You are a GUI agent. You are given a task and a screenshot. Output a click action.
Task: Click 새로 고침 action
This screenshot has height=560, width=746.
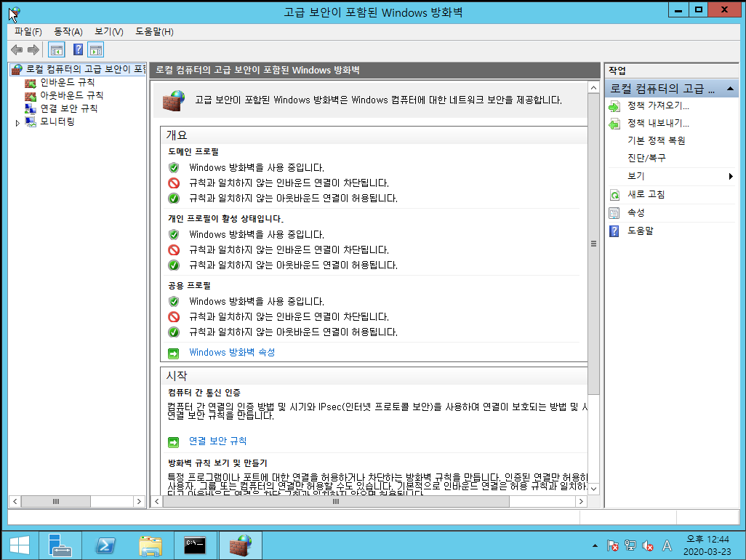click(646, 194)
